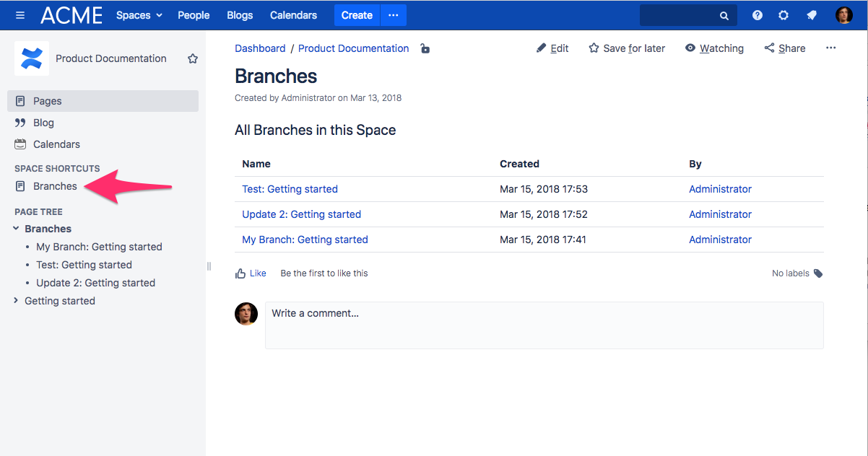Open the page more actions ellipsis

[x=830, y=48]
